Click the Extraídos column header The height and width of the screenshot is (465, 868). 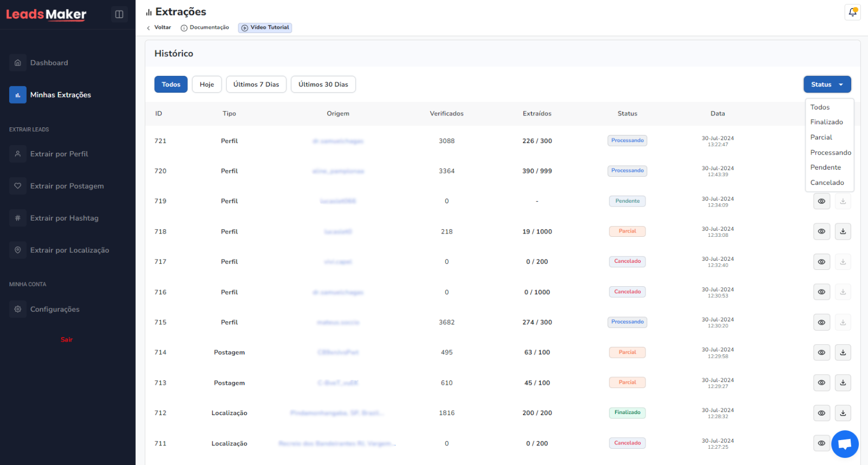coord(537,114)
